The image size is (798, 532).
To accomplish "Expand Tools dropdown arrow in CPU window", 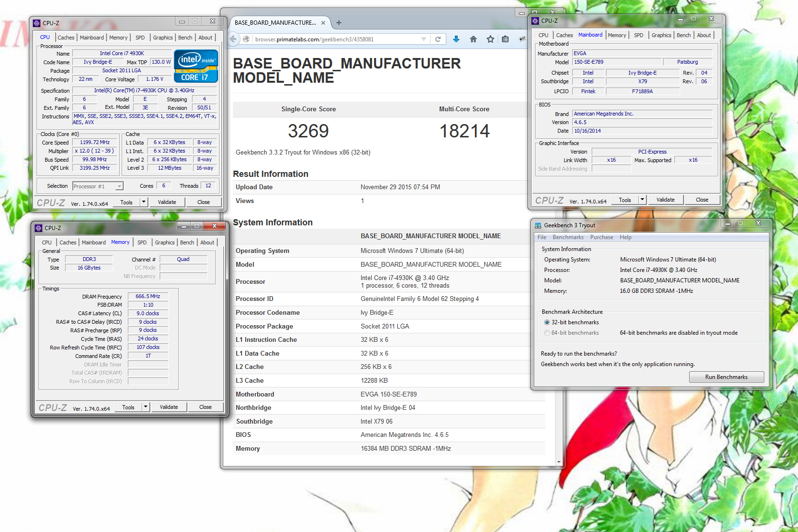I will tap(144, 202).
